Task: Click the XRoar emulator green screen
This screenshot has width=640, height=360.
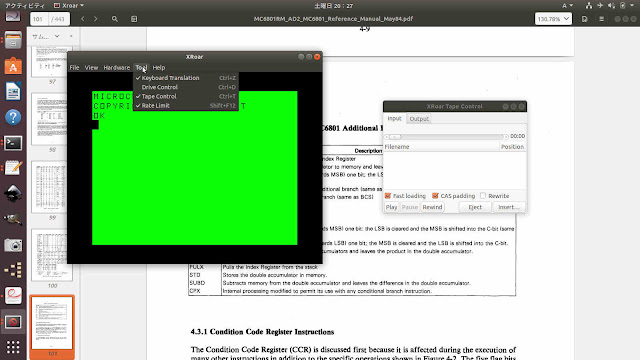Action: point(195,168)
